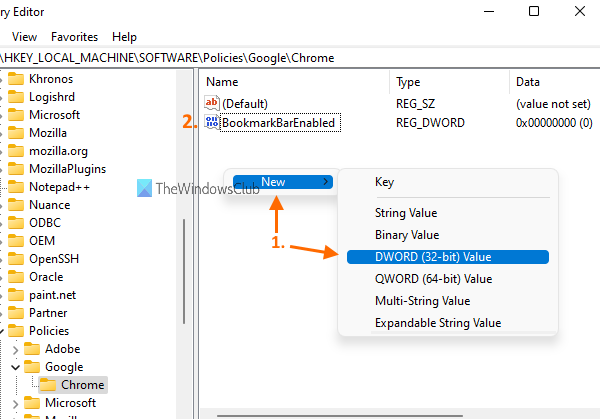Image resolution: width=600 pixels, height=419 pixels.
Task: Click the BookmarkBarEnabled DWORD value icon
Action: click(x=211, y=122)
